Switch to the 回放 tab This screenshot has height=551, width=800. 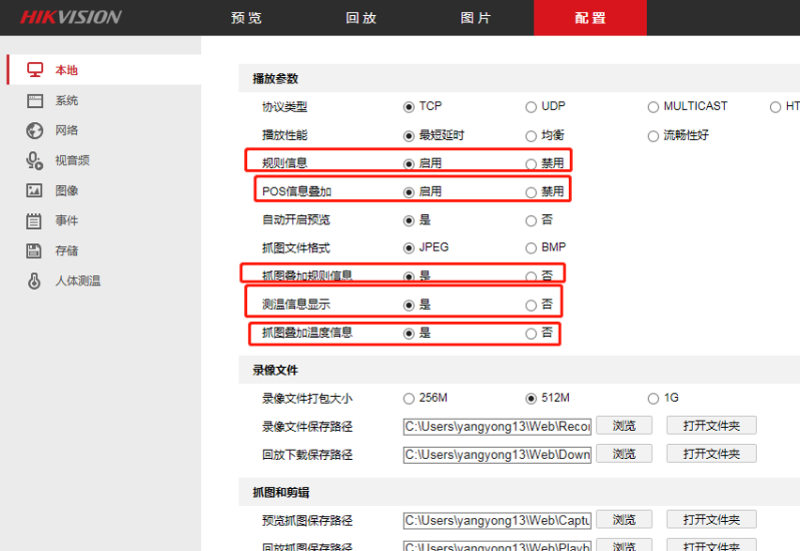coord(360,18)
